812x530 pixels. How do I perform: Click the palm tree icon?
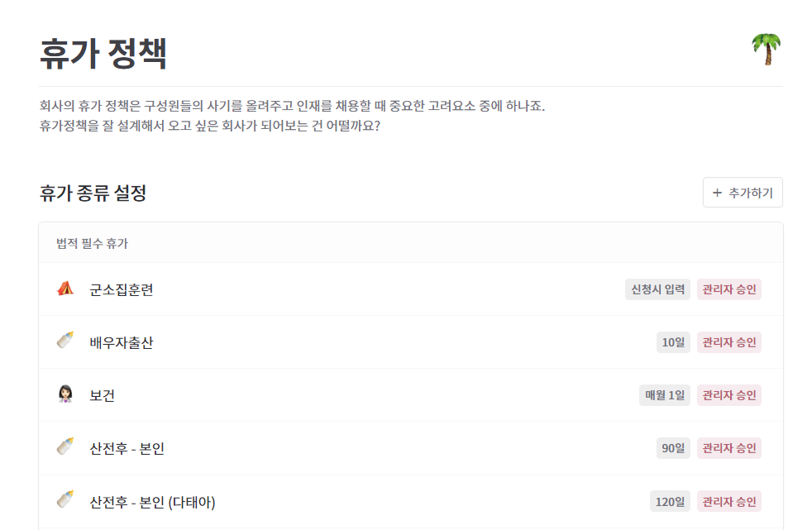pos(767,49)
